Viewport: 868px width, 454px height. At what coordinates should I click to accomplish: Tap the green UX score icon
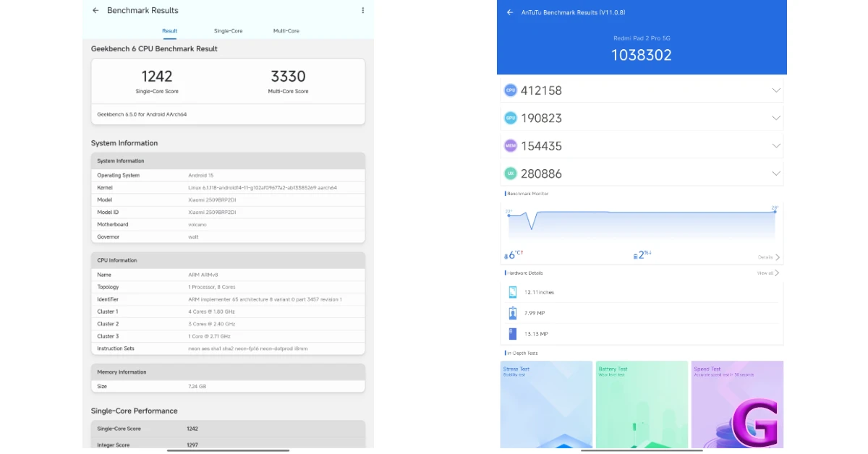pyautogui.click(x=511, y=174)
